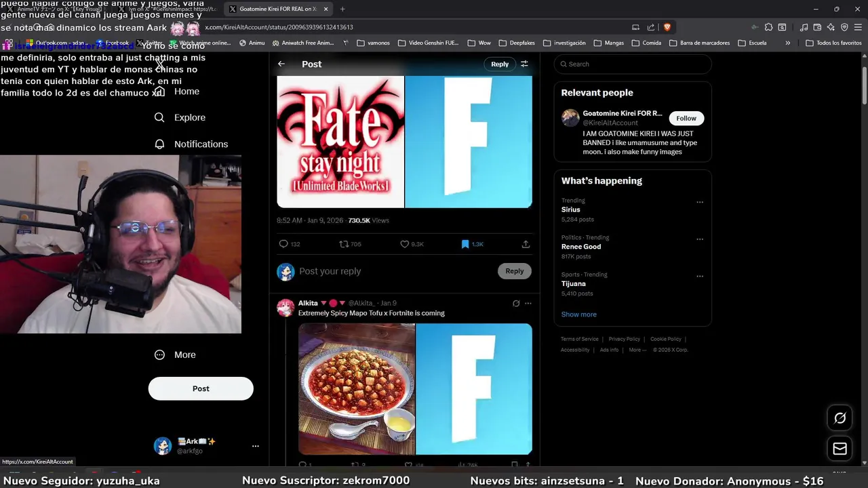
Task: Open a new browser tab
Action: 342,9
